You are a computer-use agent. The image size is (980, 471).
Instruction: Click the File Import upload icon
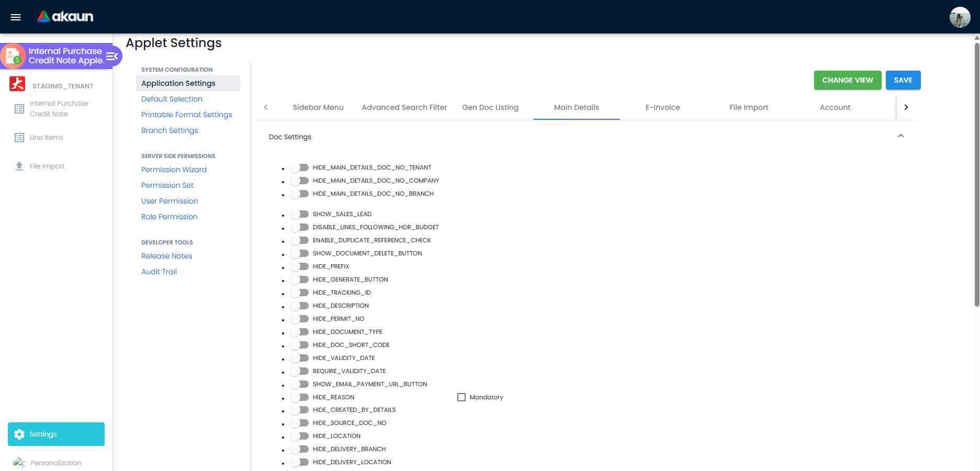click(x=19, y=166)
